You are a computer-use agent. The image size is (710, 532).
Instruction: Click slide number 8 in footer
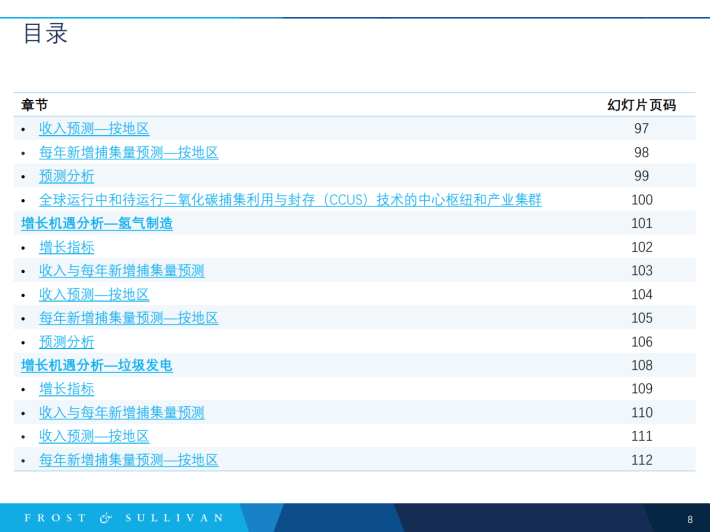click(690, 519)
